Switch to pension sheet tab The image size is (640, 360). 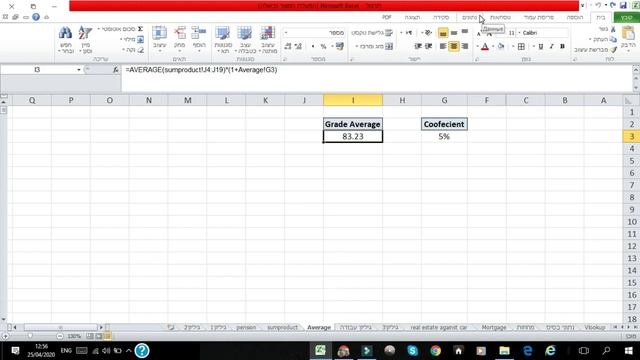(246, 327)
